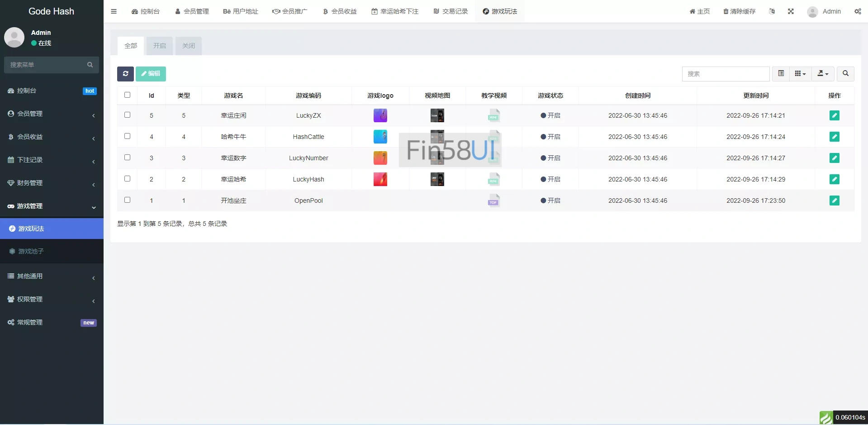
Task: Open the LuckyHash game logo thumbnail
Action: [x=380, y=179]
